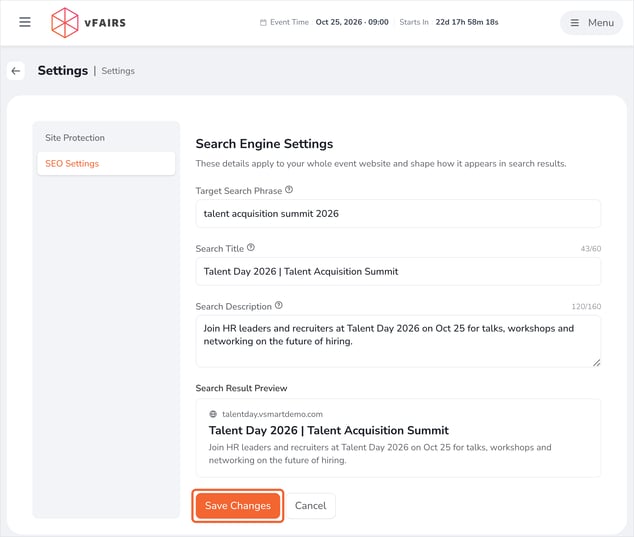This screenshot has height=537, width=634.
Task: Focus the Search Description text area
Action: click(398, 342)
